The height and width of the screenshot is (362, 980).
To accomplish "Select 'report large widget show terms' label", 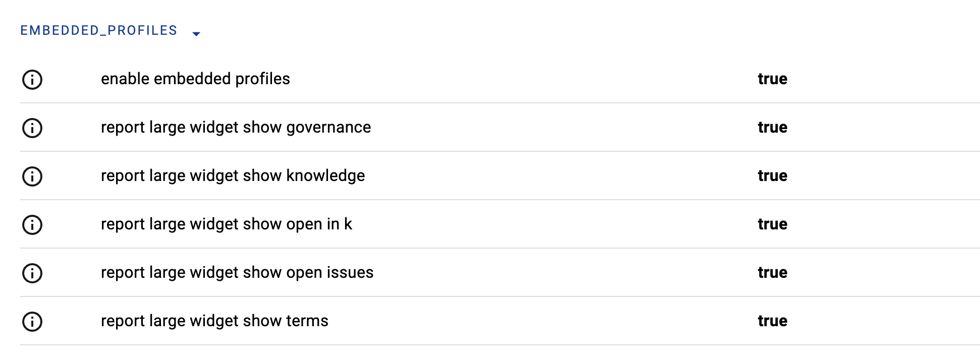I will (x=214, y=321).
